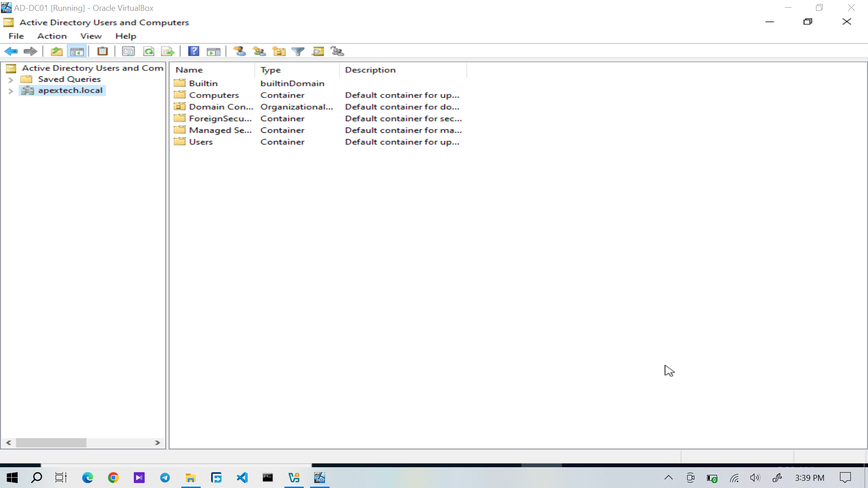
Task: Click the 'Default container for ma...' description
Action: (403, 131)
